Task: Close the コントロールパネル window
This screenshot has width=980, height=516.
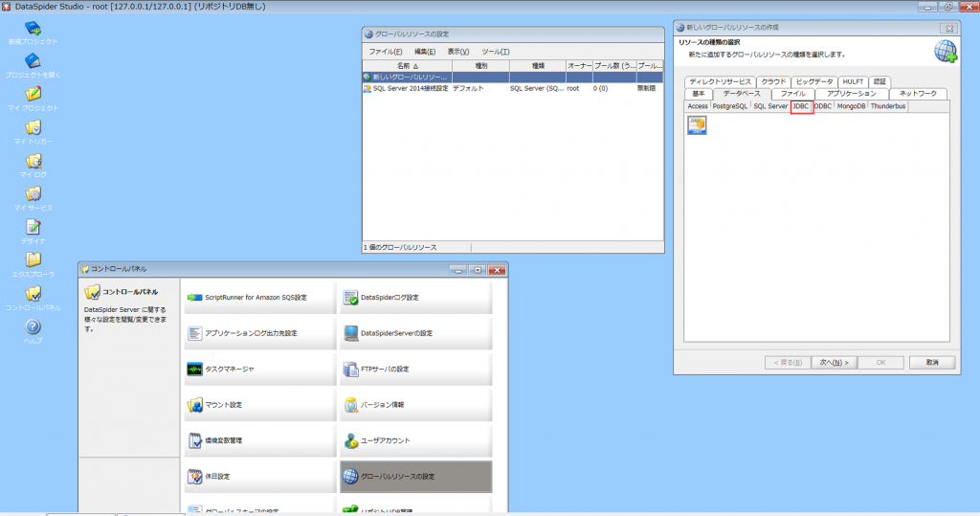Action: pos(497,270)
